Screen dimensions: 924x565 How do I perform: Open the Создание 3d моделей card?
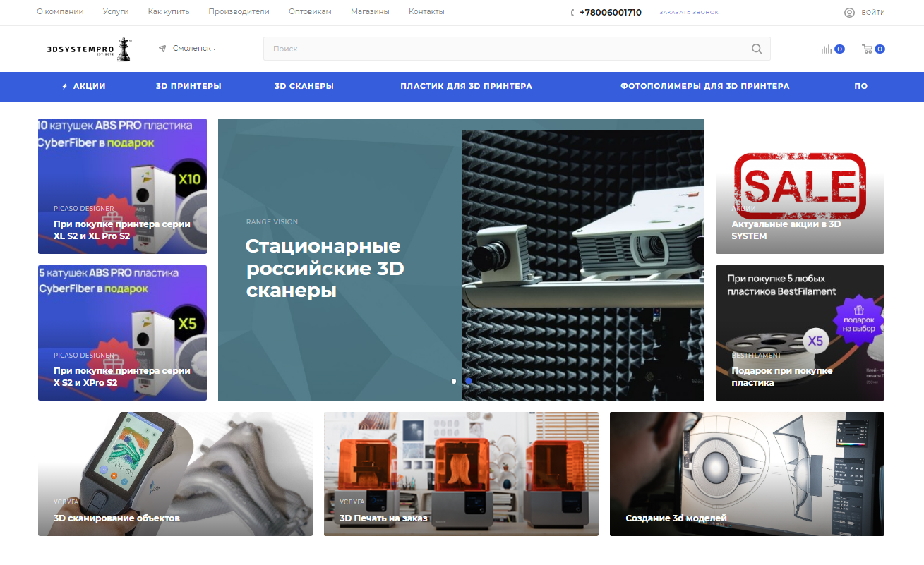747,474
